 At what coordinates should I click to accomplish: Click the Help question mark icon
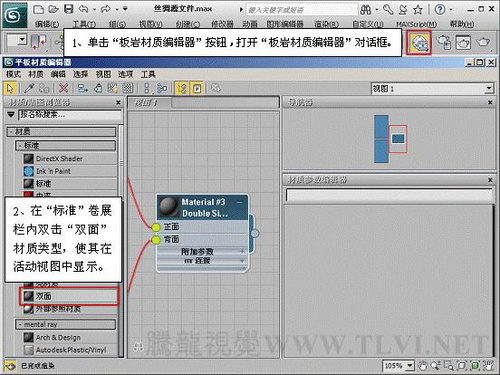[x=440, y=10]
